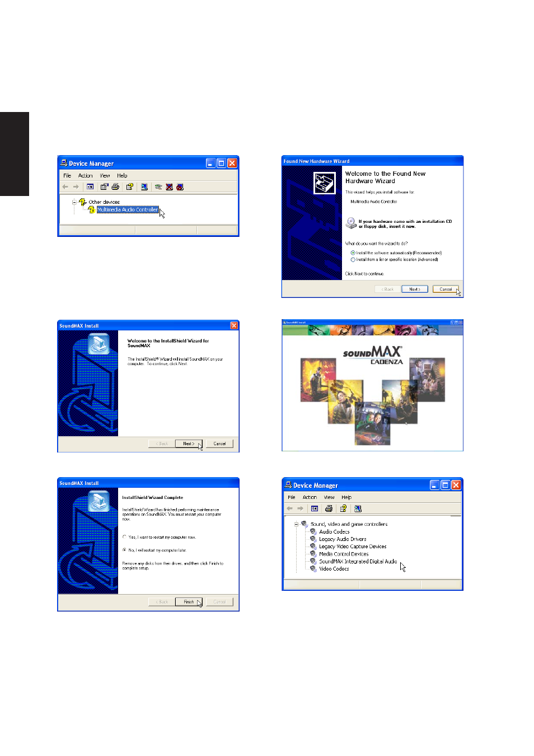Image resolution: width=534 pixels, height=756 pixels.
Task: Open the View menu above the Other devices tree
Action: pos(105,176)
